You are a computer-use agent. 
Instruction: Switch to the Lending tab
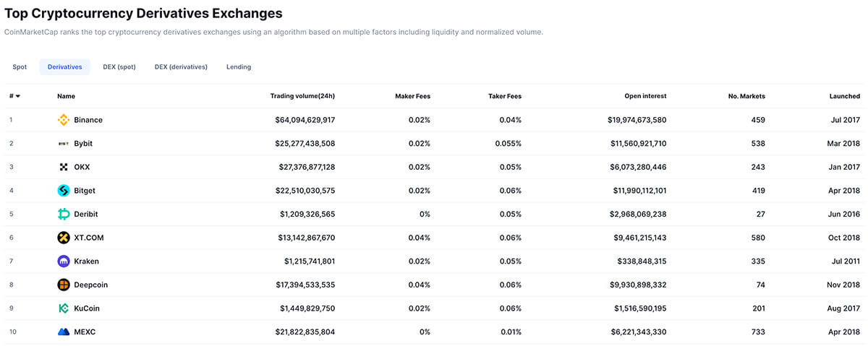239,67
